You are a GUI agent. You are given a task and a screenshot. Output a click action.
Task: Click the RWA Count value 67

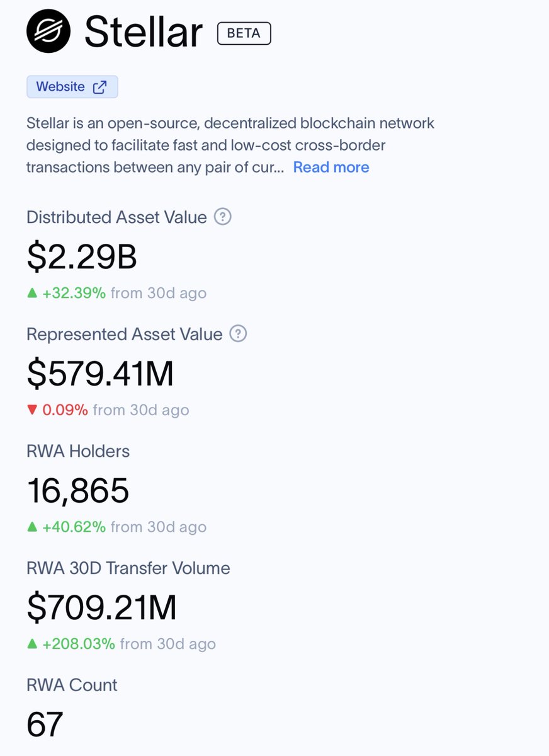click(x=45, y=724)
